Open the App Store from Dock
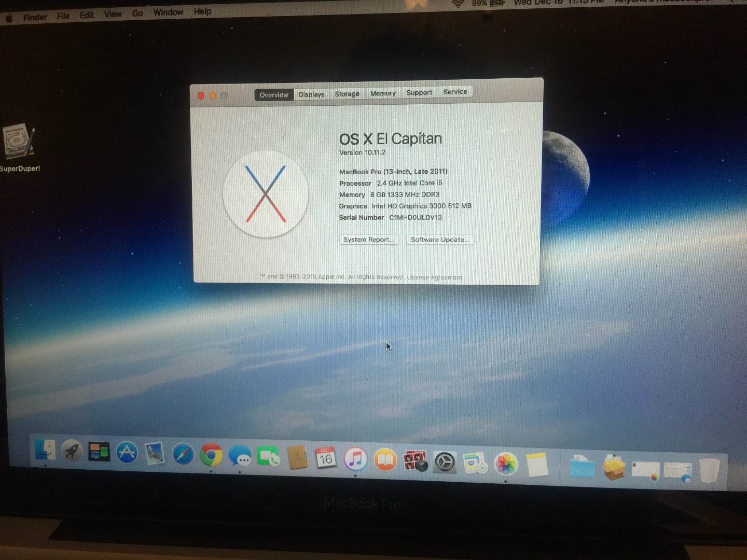Viewport: 747px width, 560px height. pos(127,453)
